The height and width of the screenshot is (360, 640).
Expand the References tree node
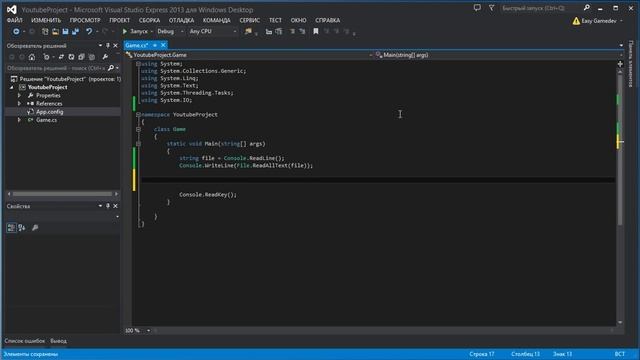click(x=19, y=104)
